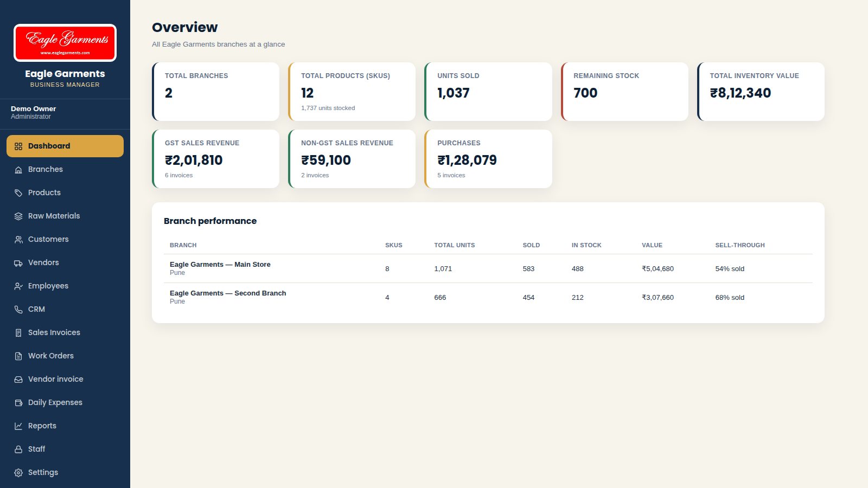Navigate to Work Orders
This screenshot has width=868, height=488.
[x=65, y=356]
